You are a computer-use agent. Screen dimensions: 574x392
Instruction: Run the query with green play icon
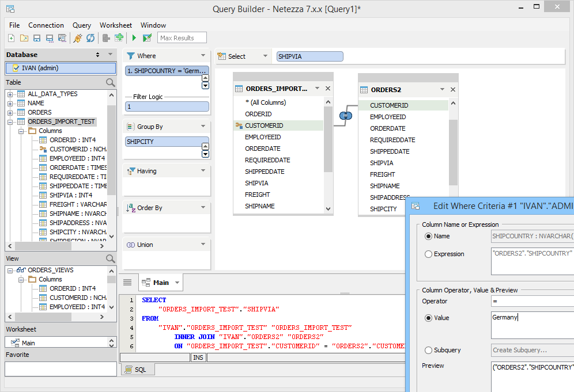coord(134,38)
